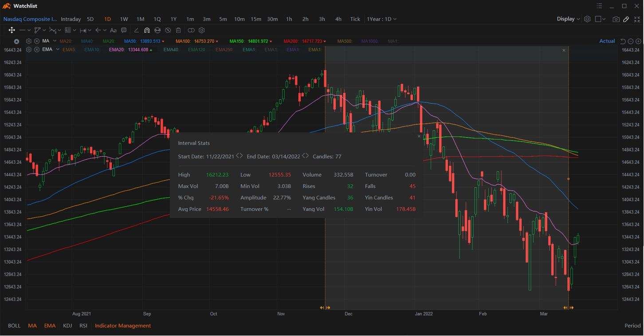644x336 pixels.
Task: Click the Period button
Action: tap(632, 326)
